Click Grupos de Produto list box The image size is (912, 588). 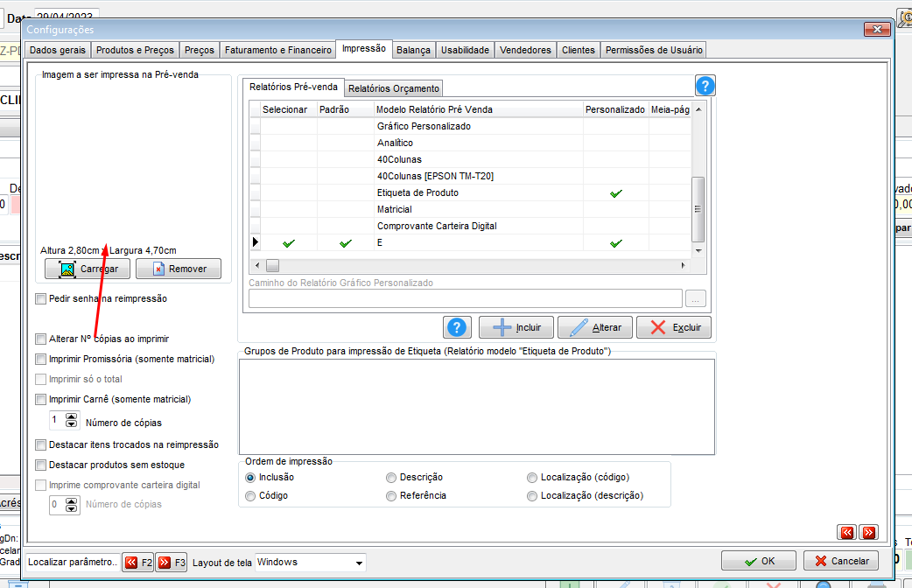477,407
